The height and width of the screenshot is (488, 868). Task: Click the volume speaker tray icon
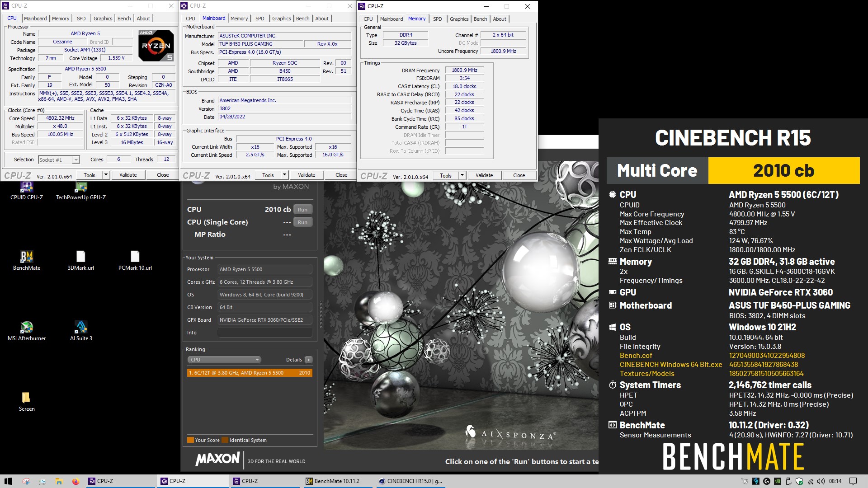coord(821,481)
